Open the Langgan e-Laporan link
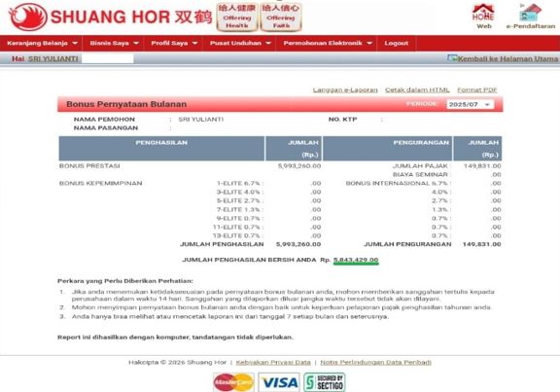Screen dimensions: 560x392 click(345, 90)
